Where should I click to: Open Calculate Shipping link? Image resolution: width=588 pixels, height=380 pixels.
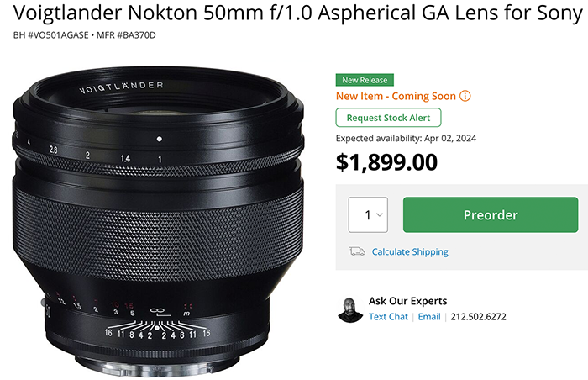point(410,251)
